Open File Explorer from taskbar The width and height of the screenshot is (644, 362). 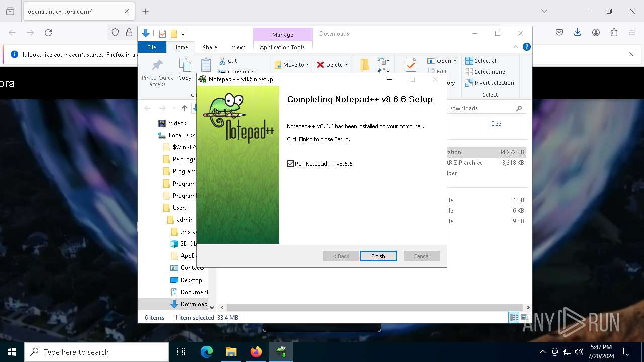tap(231, 352)
